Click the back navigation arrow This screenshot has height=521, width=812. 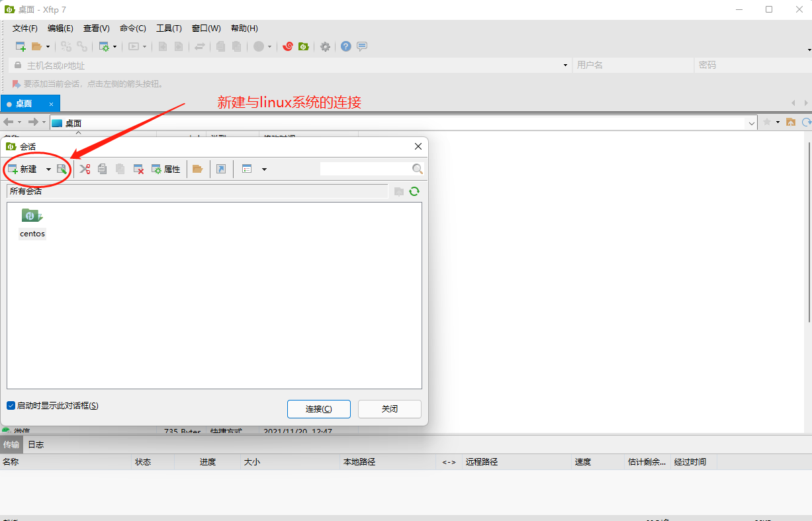pos(9,122)
